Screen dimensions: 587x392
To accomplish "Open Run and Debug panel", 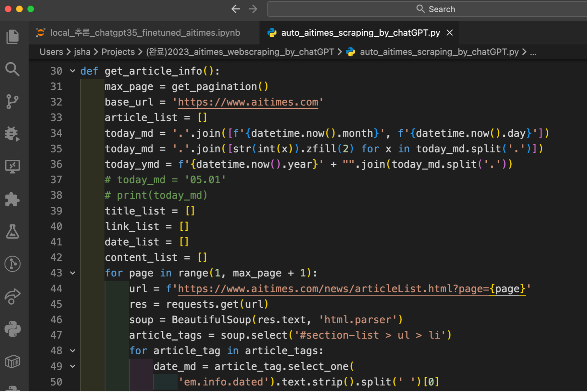I will pos(13,134).
